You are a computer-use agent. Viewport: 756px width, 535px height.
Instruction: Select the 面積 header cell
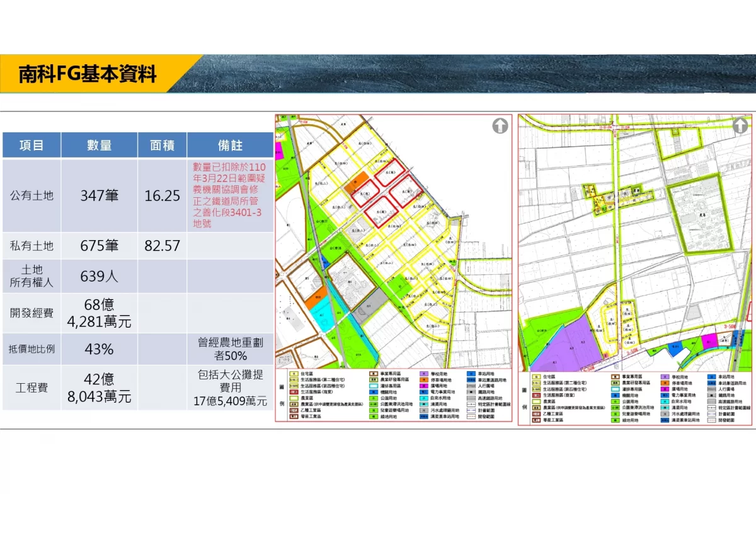point(162,145)
